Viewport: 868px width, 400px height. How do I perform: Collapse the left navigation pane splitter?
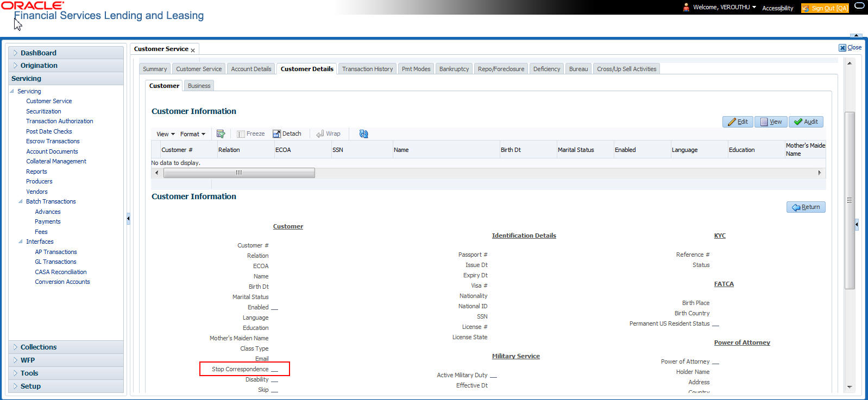pos(128,218)
